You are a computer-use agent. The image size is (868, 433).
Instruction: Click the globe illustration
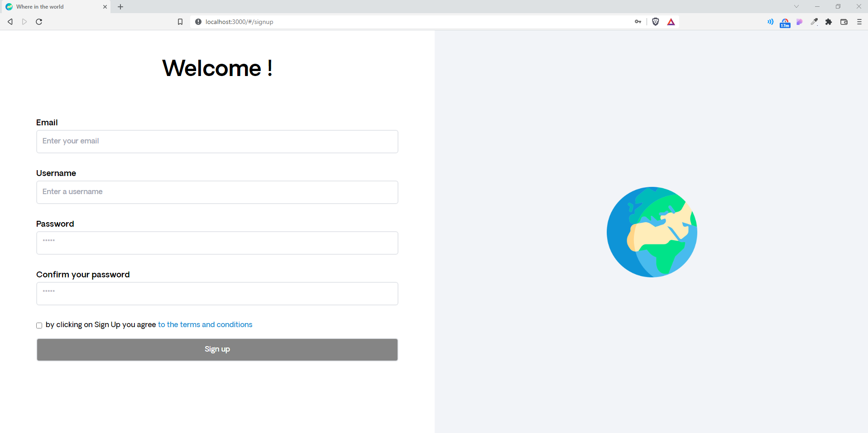(651, 232)
